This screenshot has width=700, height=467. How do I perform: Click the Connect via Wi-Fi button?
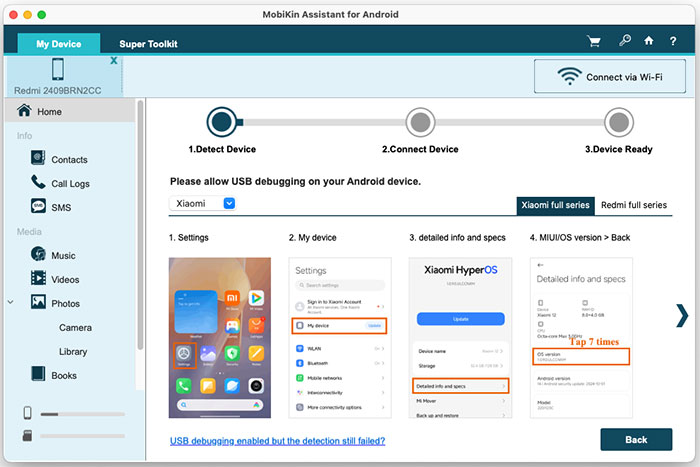click(610, 76)
